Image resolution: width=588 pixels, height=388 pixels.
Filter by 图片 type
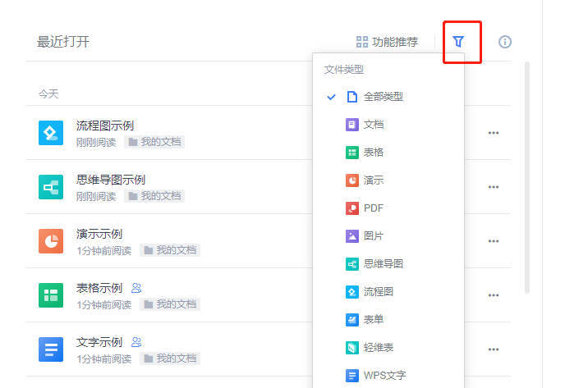click(388, 236)
